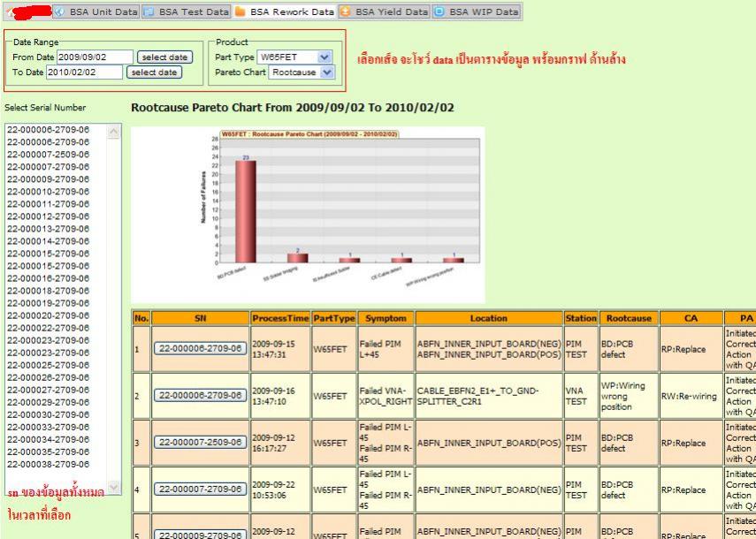The image size is (756, 539).
Task: Click 22-000007-2709-06 button in table row 4
Action: (200, 489)
